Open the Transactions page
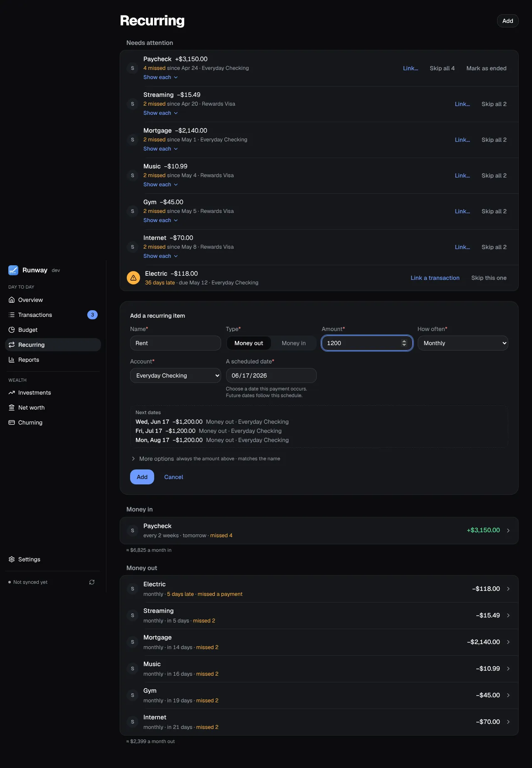 [53, 315]
